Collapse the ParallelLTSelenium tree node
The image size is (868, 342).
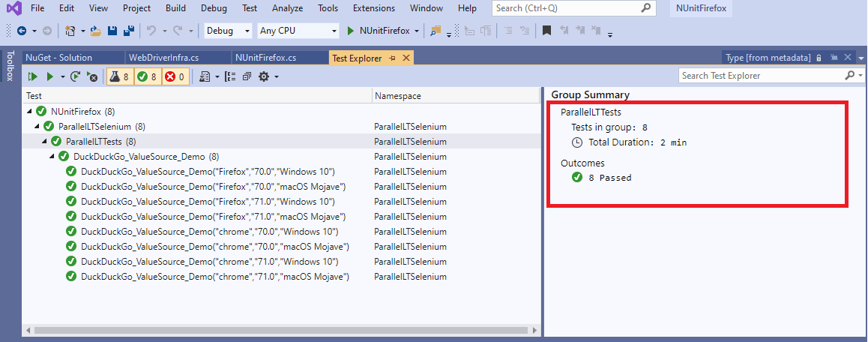pyautogui.click(x=37, y=126)
